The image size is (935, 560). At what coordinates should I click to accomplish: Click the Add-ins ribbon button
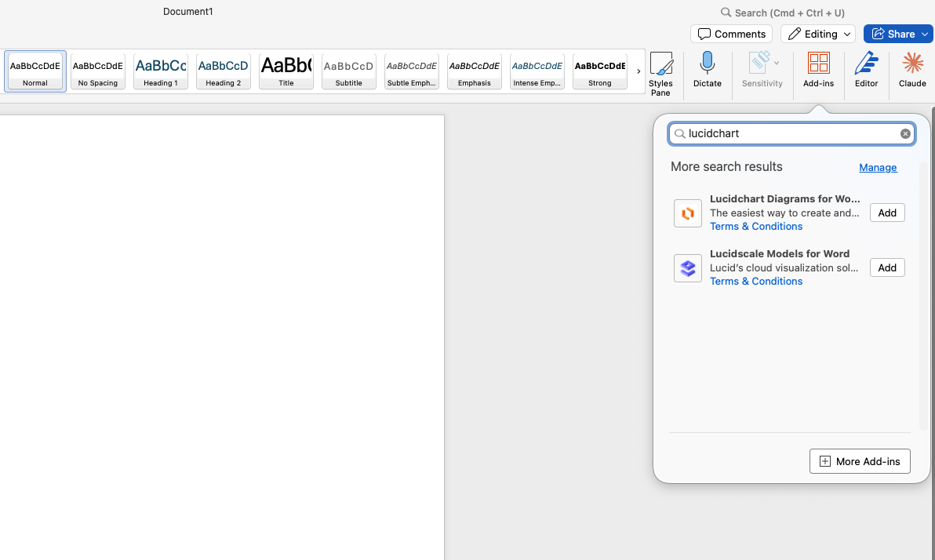click(818, 70)
